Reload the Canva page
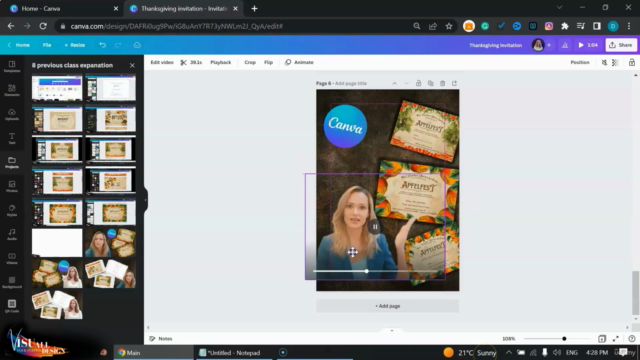This screenshot has width=640, height=360. click(43, 26)
